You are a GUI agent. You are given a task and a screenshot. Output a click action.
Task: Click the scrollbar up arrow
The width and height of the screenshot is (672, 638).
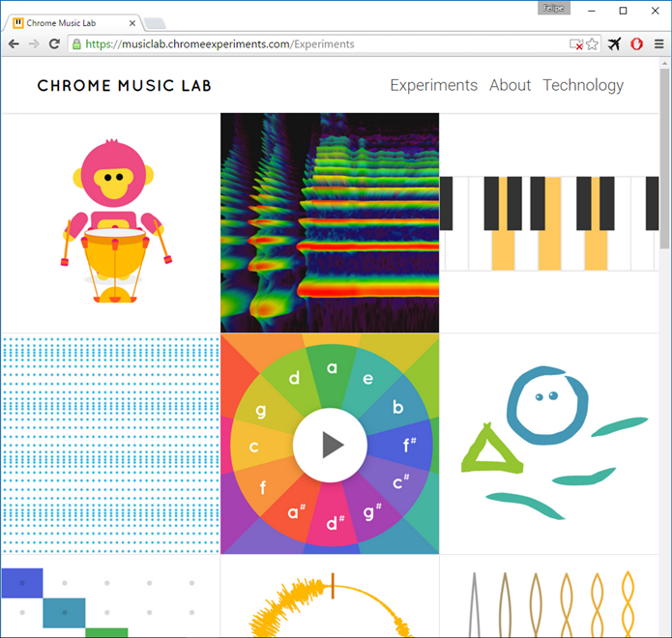tap(664, 63)
